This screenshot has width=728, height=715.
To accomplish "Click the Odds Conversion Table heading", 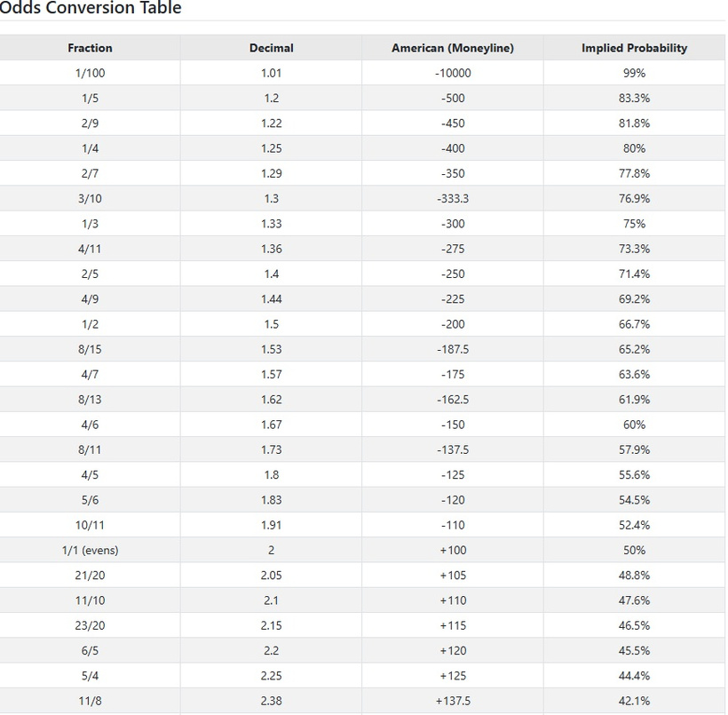I will (x=91, y=8).
